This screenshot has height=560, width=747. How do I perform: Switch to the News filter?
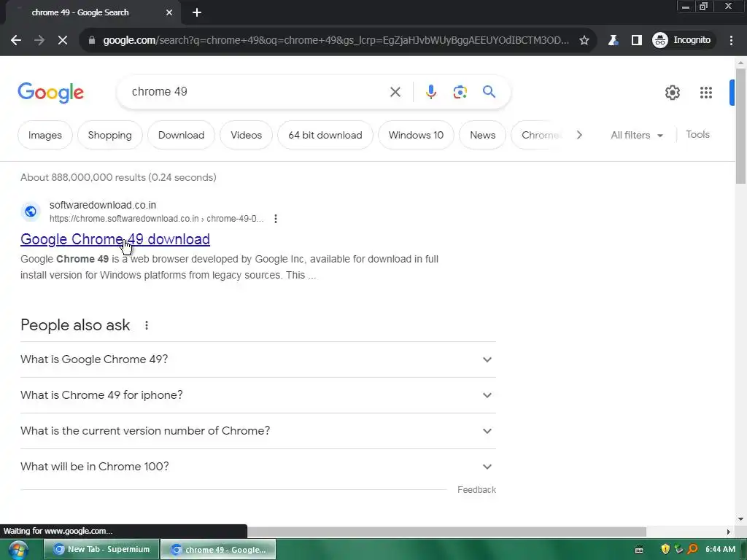coord(483,135)
